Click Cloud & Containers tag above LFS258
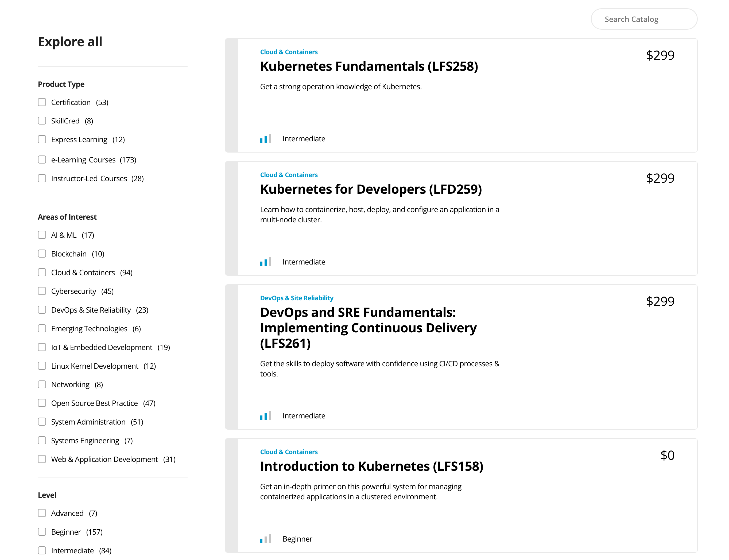Image resolution: width=729 pixels, height=560 pixels. click(289, 52)
